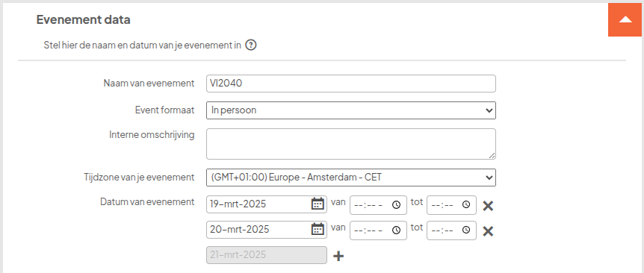Image resolution: width=644 pixels, height=273 pixels.
Task: Click the first row 'van' time field
Action: [378, 205]
